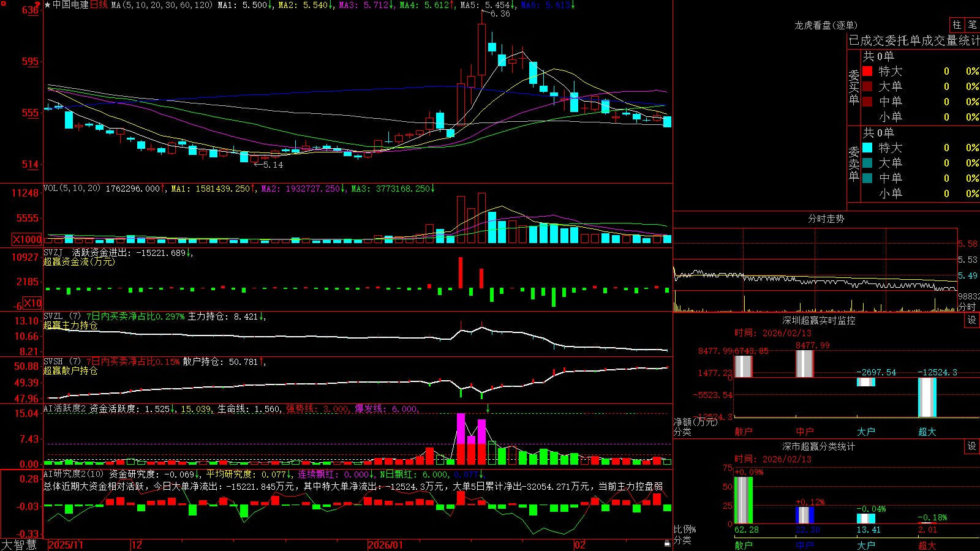980x551 pixels.
Task: Jump to the 2026/01 timeline marker
Action: (385, 545)
